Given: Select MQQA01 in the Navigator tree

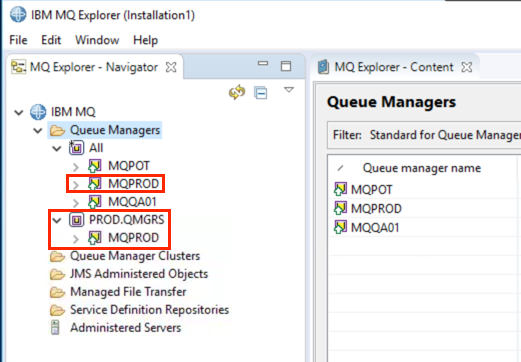Looking at the screenshot, I should click(132, 202).
